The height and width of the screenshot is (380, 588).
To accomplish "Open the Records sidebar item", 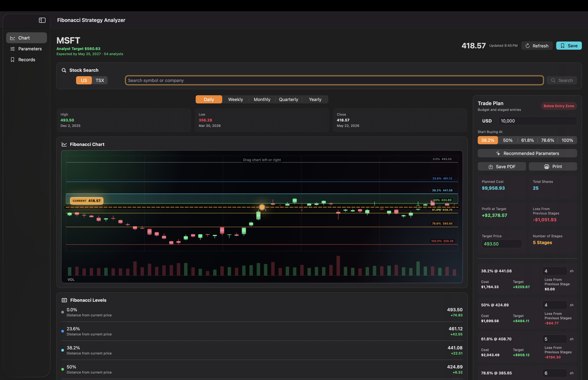I will pos(26,60).
